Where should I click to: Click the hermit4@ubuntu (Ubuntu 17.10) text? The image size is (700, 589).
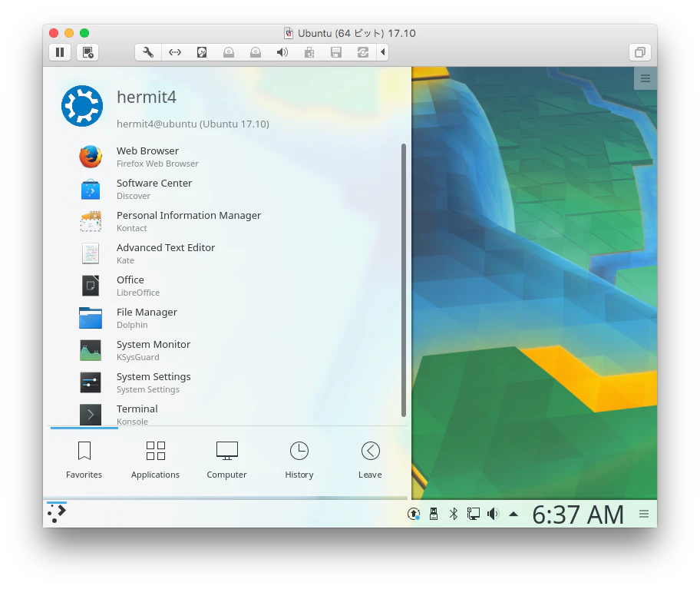(x=193, y=124)
